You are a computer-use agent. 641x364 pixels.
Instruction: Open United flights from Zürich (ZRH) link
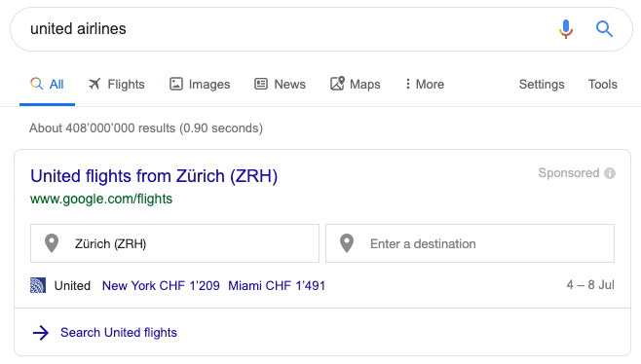point(154,176)
